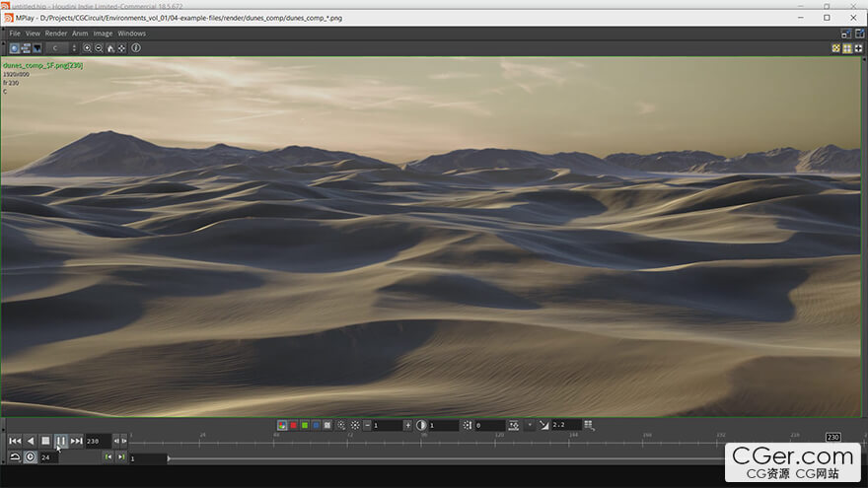Toggle the blue channel display
The height and width of the screenshot is (488, 868).
click(317, 425)
